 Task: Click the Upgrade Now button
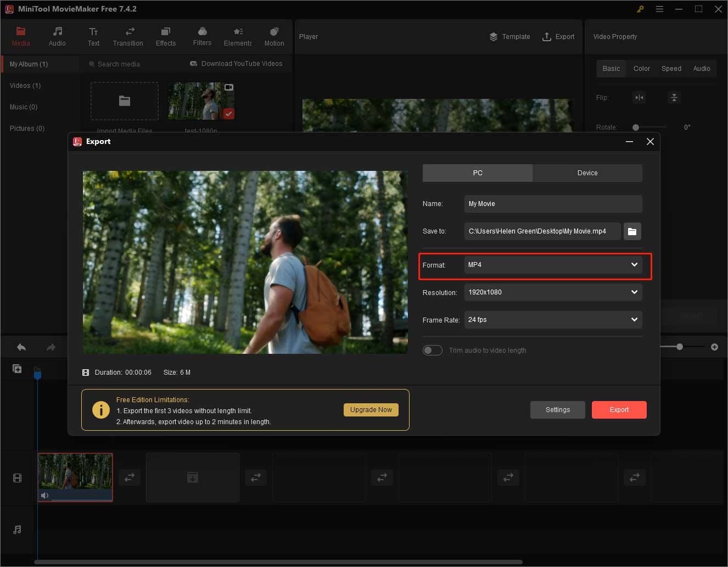(371, 410)
